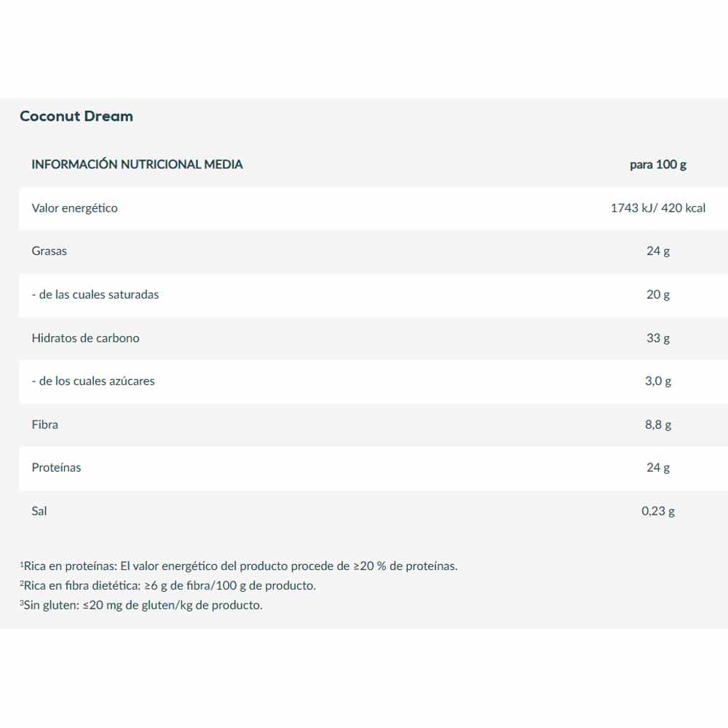728x728 pixels.
Task: Select the 'de las cuales saturadas' label
Action: pos(95,295)
